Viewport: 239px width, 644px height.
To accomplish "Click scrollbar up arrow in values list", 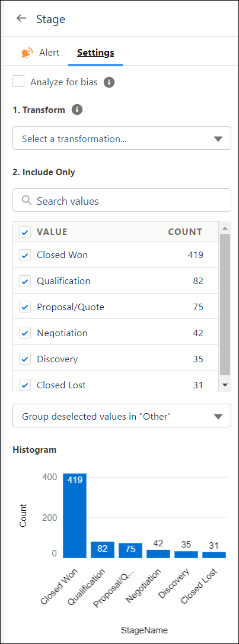I will [x=225, y=228].
